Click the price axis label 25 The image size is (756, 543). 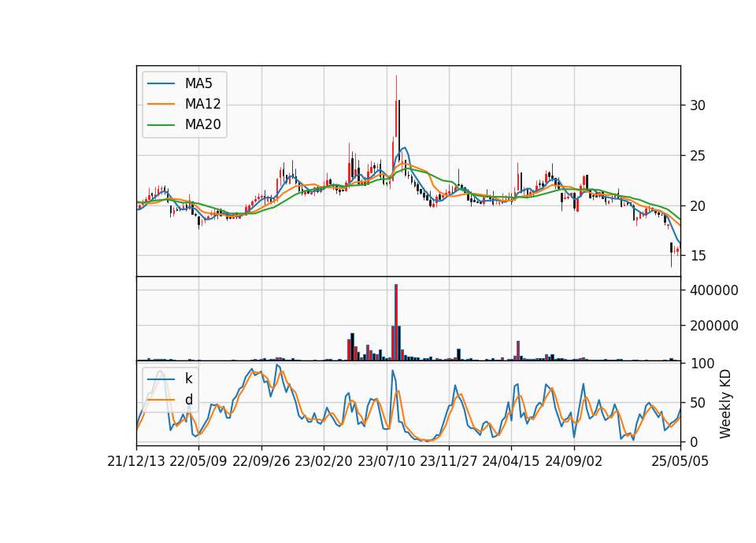point(698,156)
